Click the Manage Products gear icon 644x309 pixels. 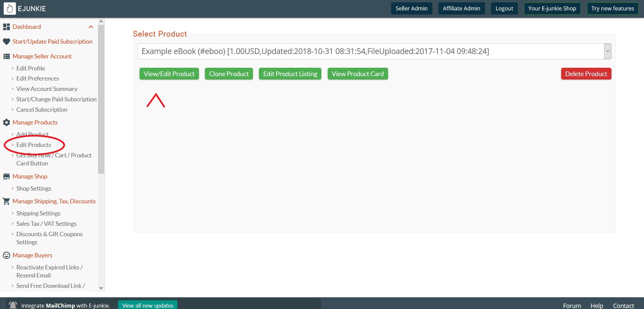(6, 122)
